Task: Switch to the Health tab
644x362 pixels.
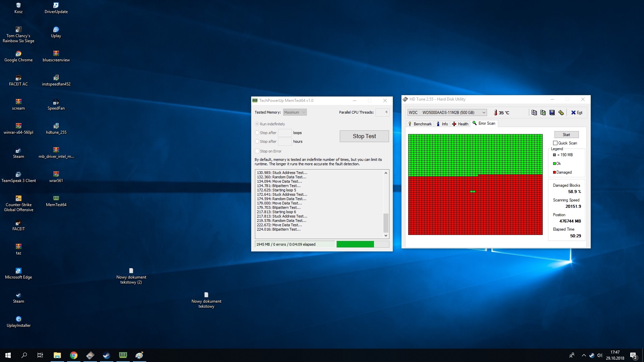Action: point(460,124)
